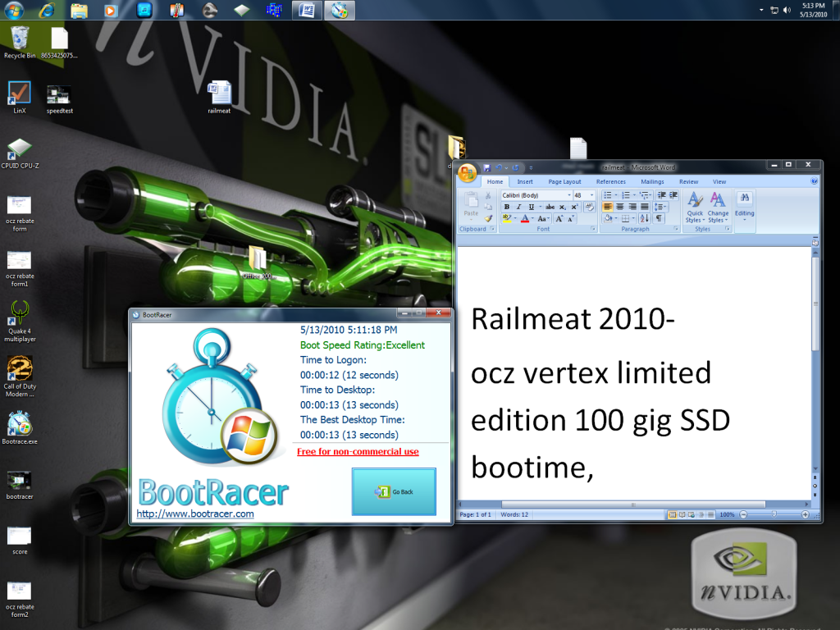
Task: Toggle Align Text Right
Action: pyautogui.click(x=632, y=207)
